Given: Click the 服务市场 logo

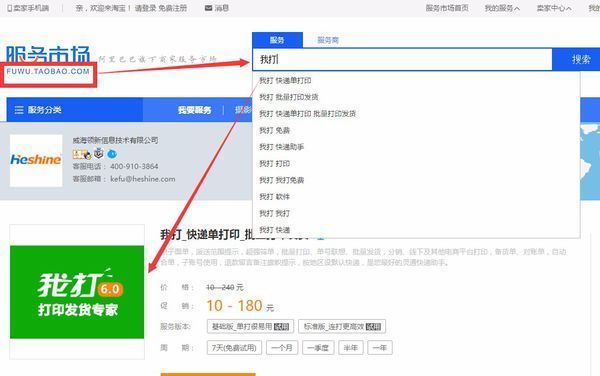Looking at the screenshot, I should (48, 55).
